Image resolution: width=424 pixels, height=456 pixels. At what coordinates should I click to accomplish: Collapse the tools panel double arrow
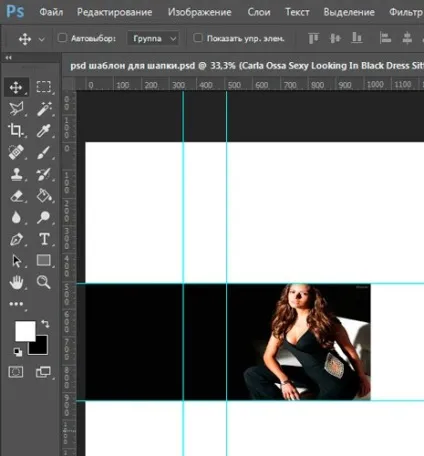9,58
